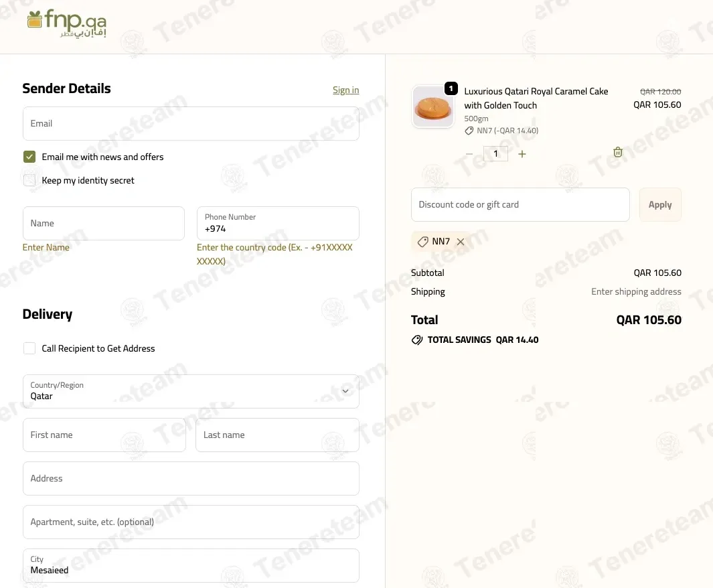
Task: Open the caramel cake product thumbnail
Action: (x=433, y=106)
